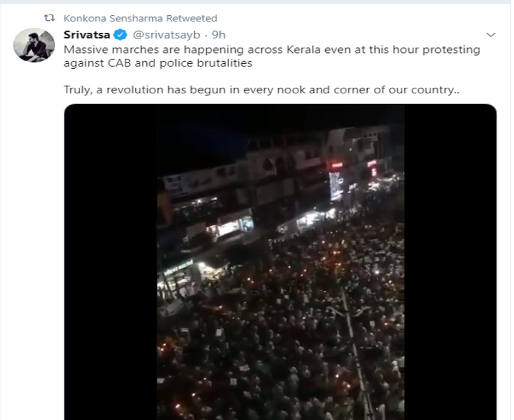Click the 'Massive marches are happening' text line
The width and height of the screenshot is (514, 420).
click(272, 50)
